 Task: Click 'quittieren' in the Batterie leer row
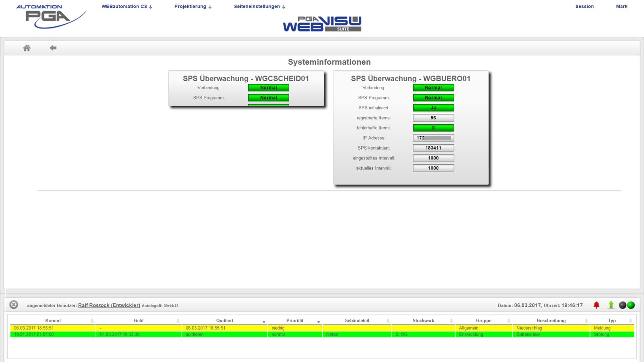pos(195,335)
